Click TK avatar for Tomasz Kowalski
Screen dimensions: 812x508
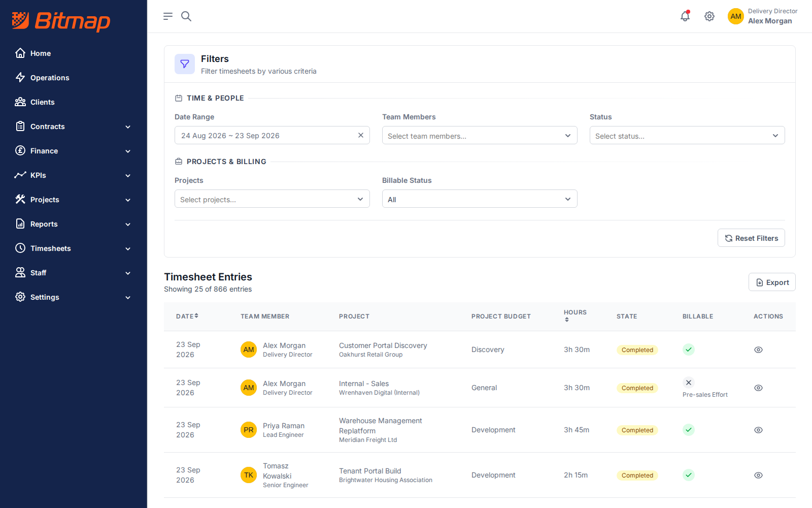pyautogui.click(x=249, y=475)
